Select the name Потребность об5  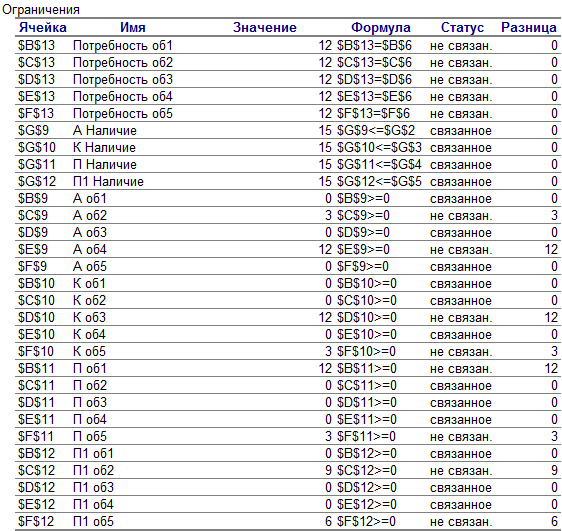(123, 114)
